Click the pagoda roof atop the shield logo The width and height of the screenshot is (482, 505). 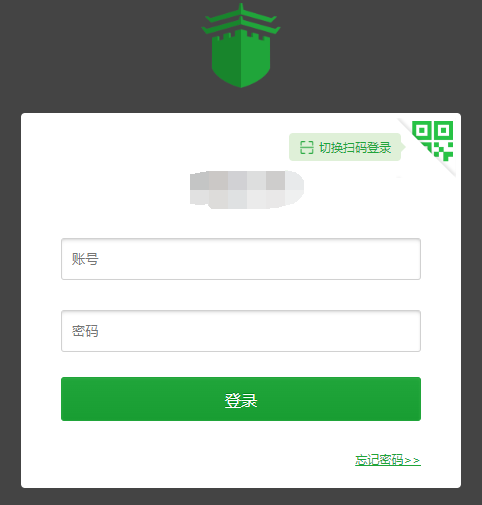pyautogui.click(x=241, y=19)
